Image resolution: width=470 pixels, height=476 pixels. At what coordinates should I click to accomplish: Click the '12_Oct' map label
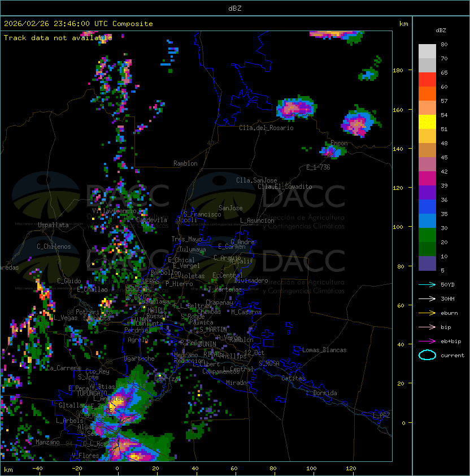tap(254, 353)
